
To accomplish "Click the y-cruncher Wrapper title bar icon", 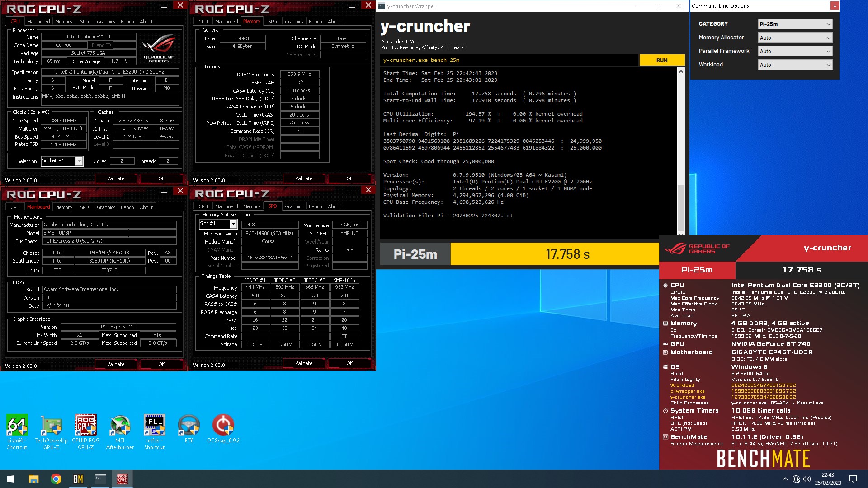I will (382, 6).
